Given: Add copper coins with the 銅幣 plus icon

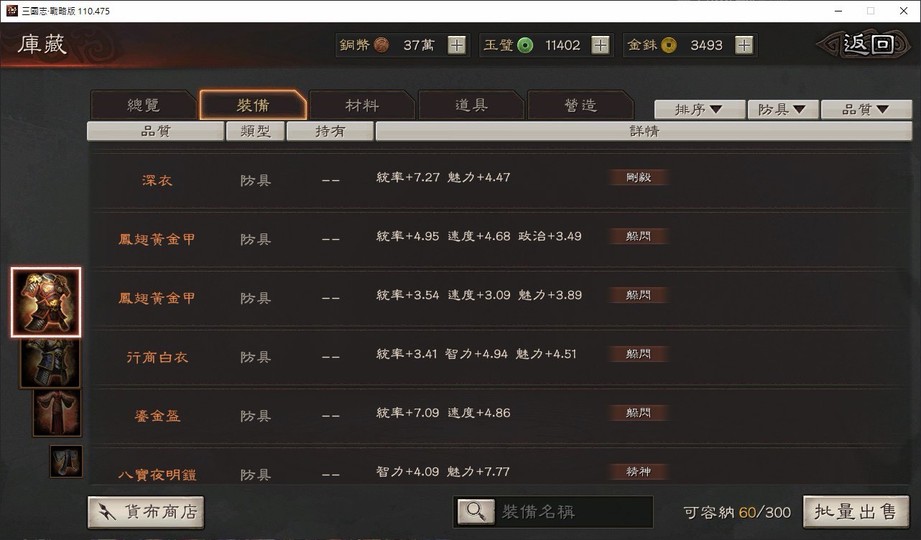Looking at the screenshot, I should click(456, 45).
